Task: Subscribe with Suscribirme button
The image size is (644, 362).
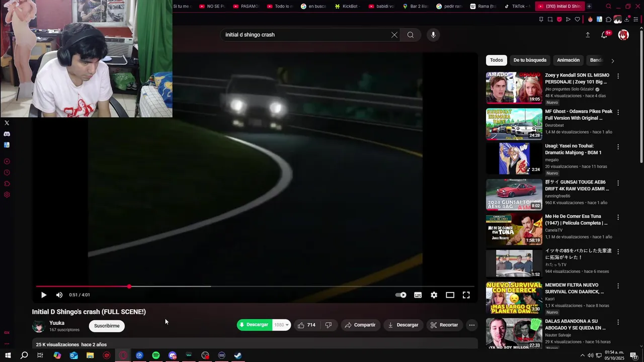Action: pos(107,326)
